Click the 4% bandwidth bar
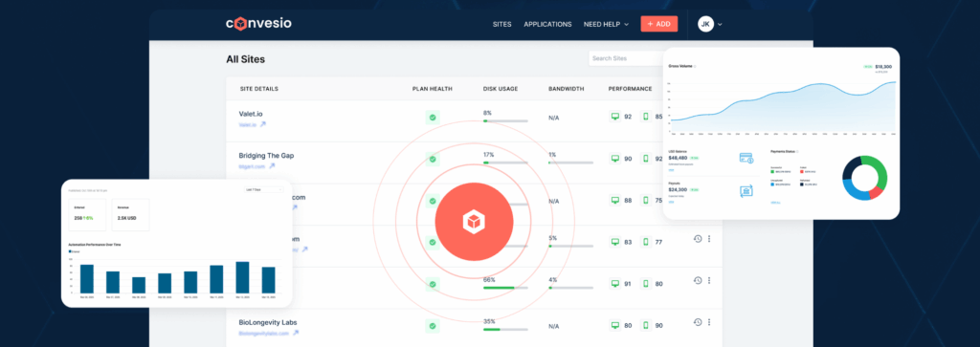The height and width of the screenshot is (347, 980). (570, 288)
